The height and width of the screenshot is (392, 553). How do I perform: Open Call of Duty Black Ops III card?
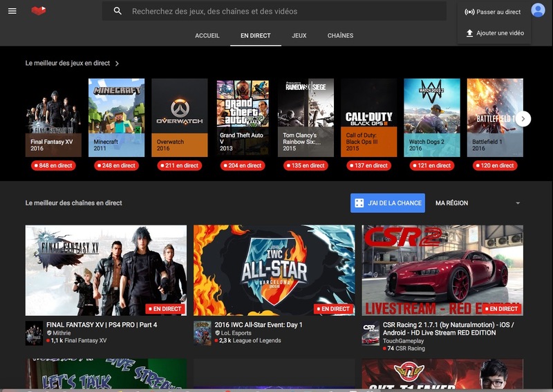(369, 118)
